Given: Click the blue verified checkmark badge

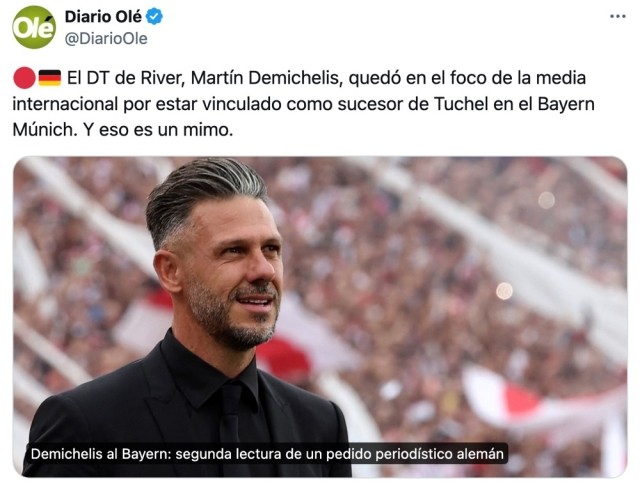Looking at the screenshot, I should [x=154, y=17].
